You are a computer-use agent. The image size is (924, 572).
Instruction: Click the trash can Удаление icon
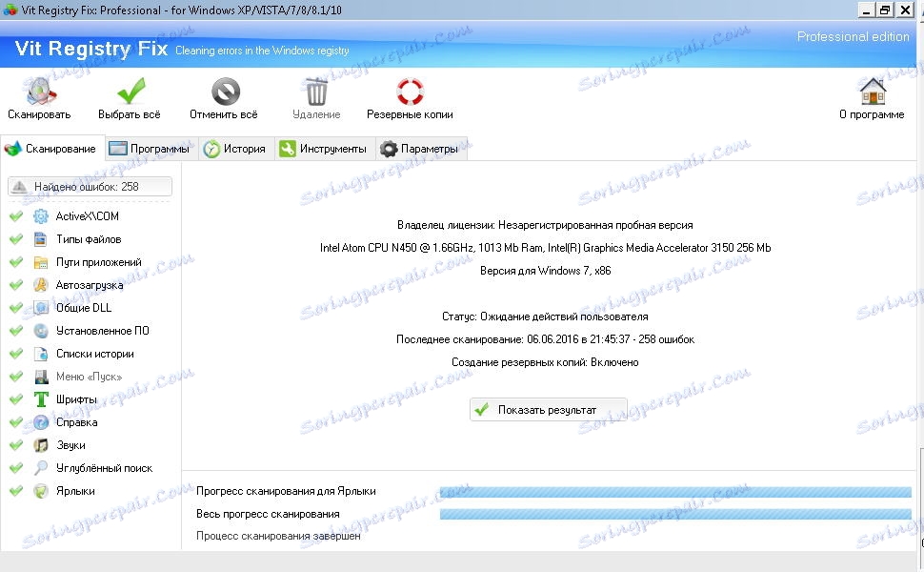pyautogui.click(x=316, y=92)
